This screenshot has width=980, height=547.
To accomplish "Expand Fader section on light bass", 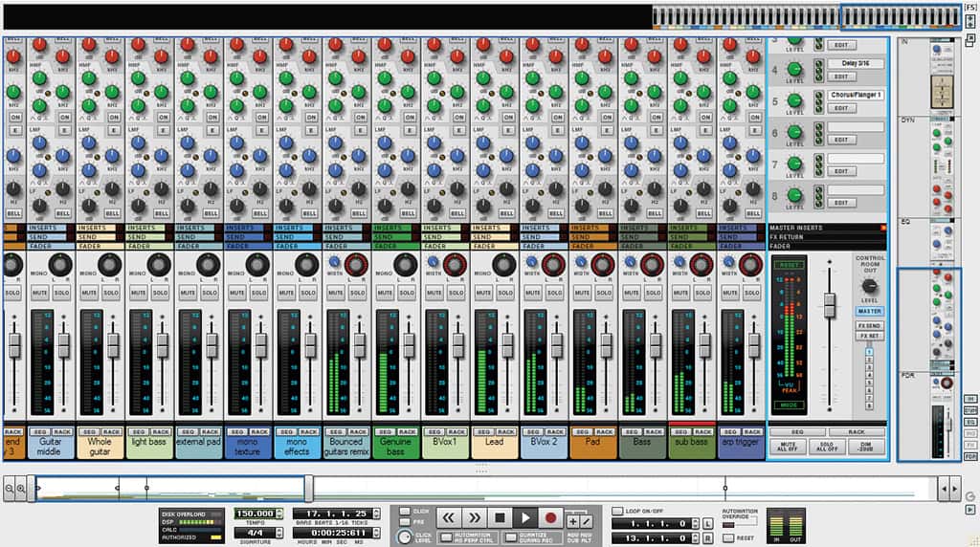I will (150, 246).
